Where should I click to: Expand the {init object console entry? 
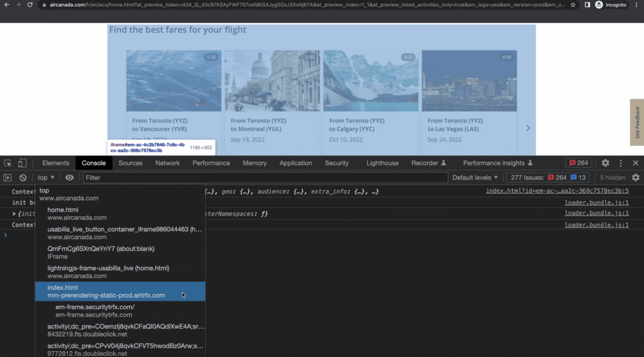click(14, 214)
